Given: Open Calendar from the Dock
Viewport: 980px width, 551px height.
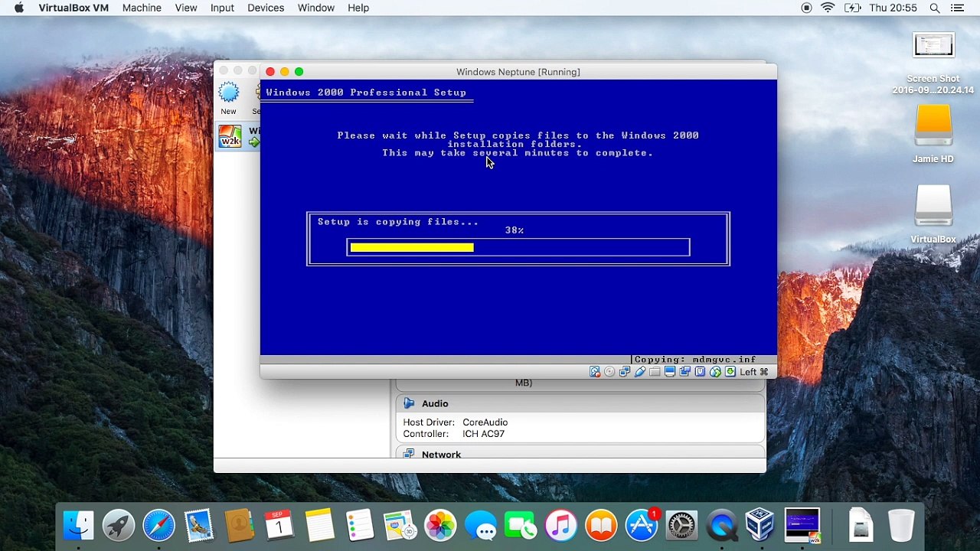Looking at the screenshot, I should (x=279, y=525).
